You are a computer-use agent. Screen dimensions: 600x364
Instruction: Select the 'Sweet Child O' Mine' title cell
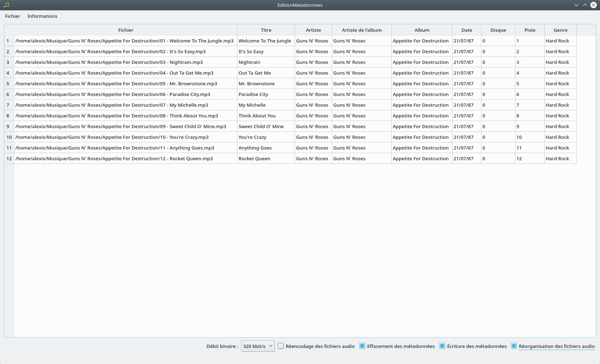point(266,126)
